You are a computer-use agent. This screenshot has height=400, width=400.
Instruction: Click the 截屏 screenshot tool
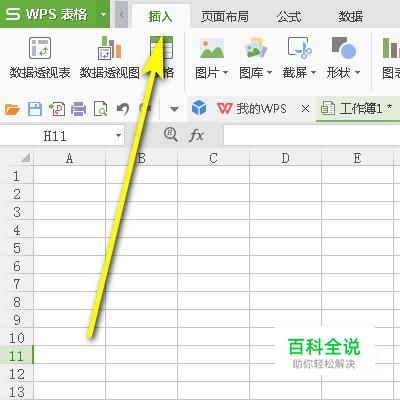click(x=299, y=48)
